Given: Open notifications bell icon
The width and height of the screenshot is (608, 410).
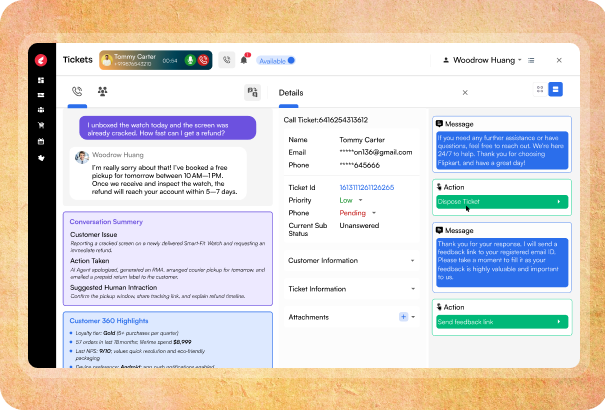Looking at the screenshot, I should 243,59.
